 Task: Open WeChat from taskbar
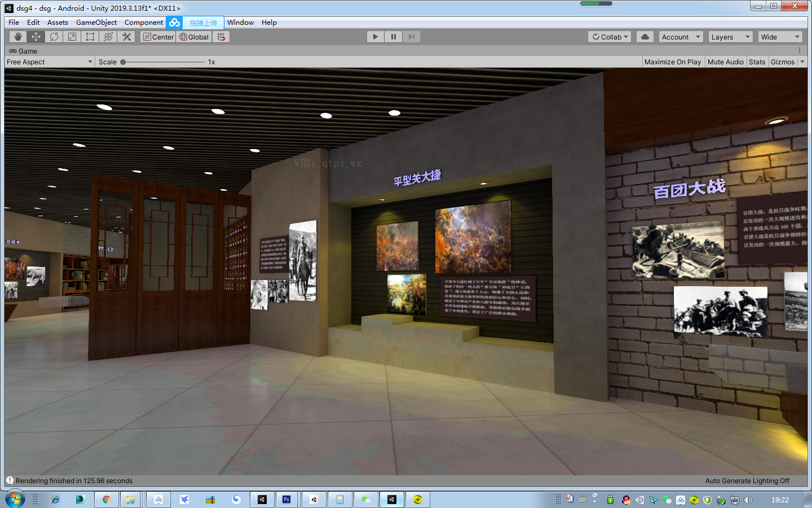pyautogui.click(x=366, y=500)
